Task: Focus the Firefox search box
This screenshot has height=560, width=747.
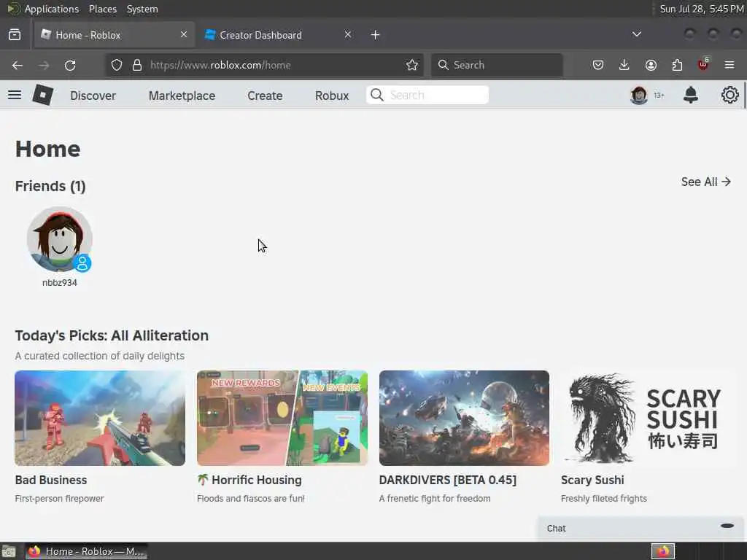Action: pos(497,65)
